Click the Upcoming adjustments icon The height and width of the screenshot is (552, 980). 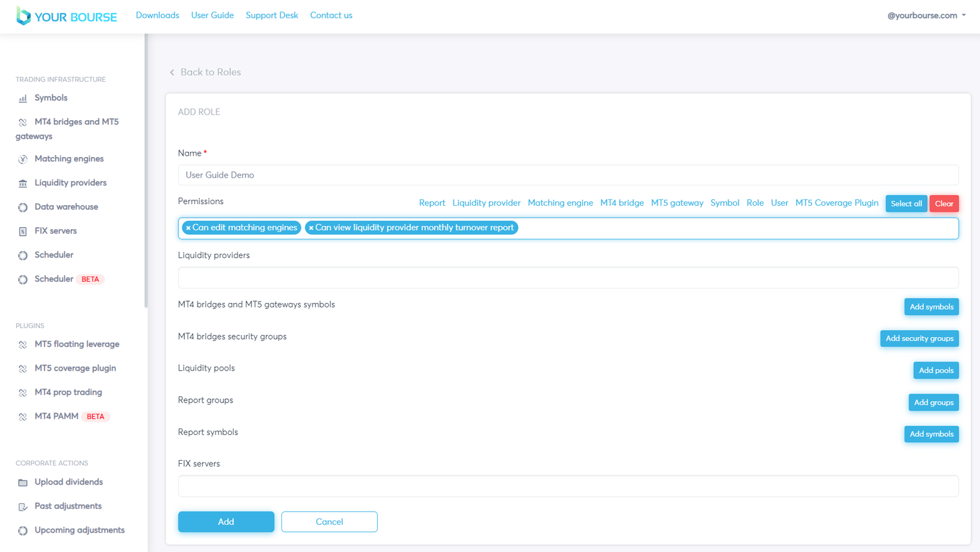point(23,531)
